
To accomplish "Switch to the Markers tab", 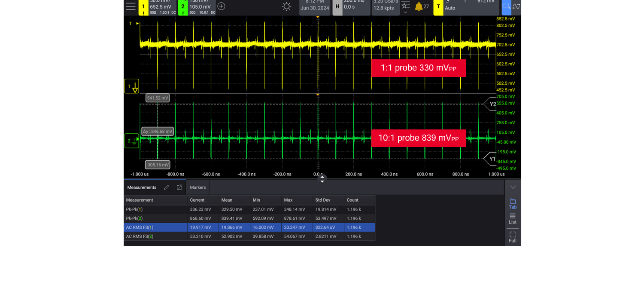I will click(198, 187).
